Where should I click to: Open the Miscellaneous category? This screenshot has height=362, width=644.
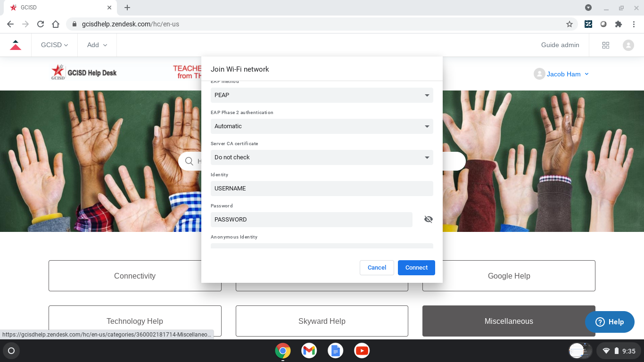tap(509, 321)
